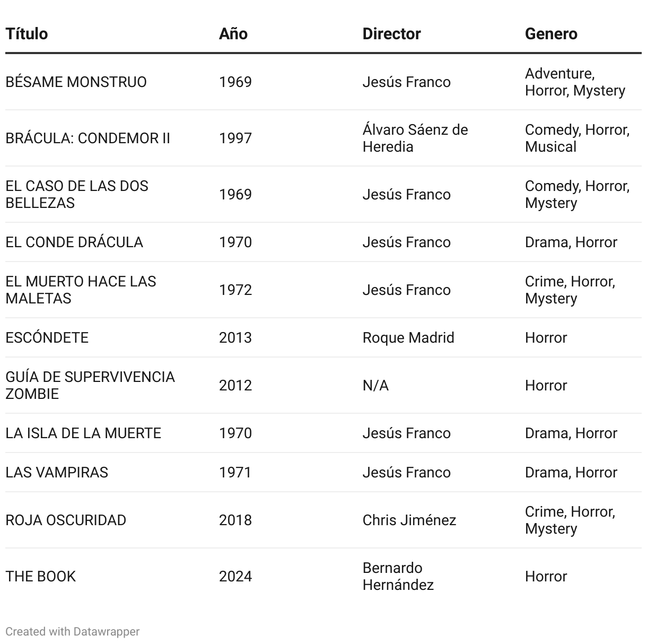Viewport: 647px width, 644px height.
Task: Click the Director column header
Action: [x=391, y=34]
